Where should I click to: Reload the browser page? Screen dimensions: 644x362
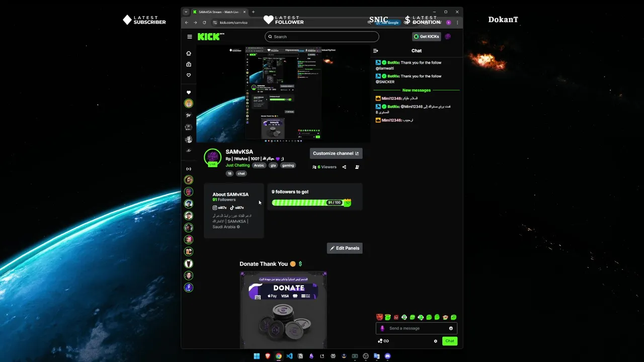[x=204, y=23]
